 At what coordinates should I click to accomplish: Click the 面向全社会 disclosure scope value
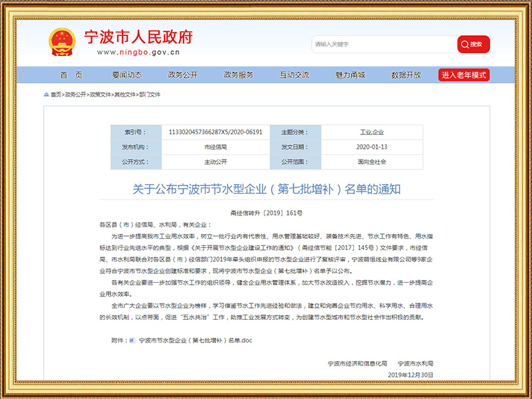point(372,162)
